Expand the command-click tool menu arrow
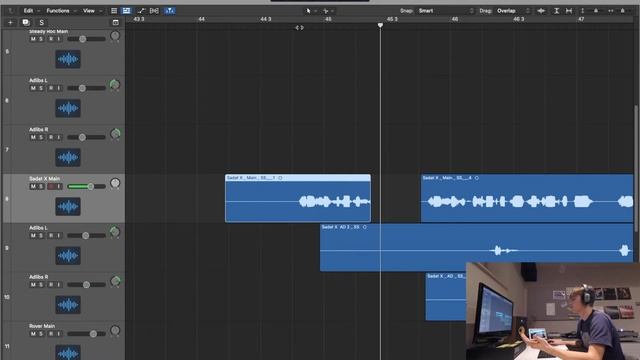This screenshot has width=640, height=360. 333,11
